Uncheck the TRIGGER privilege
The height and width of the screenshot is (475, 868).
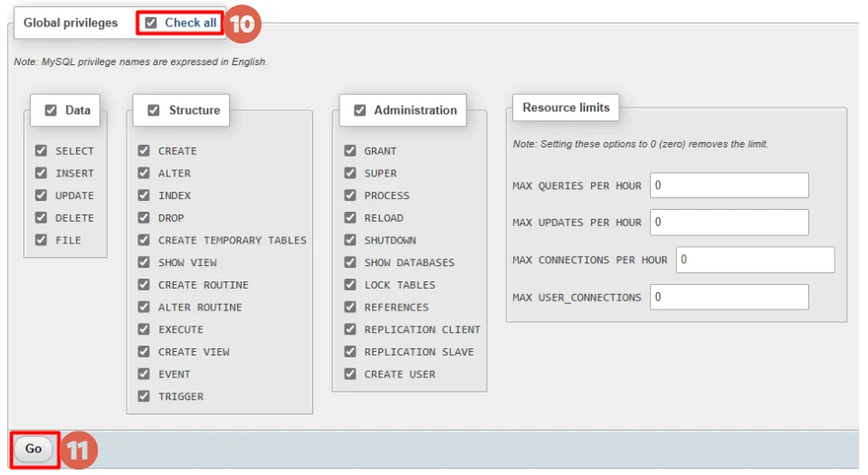point(144,396)
